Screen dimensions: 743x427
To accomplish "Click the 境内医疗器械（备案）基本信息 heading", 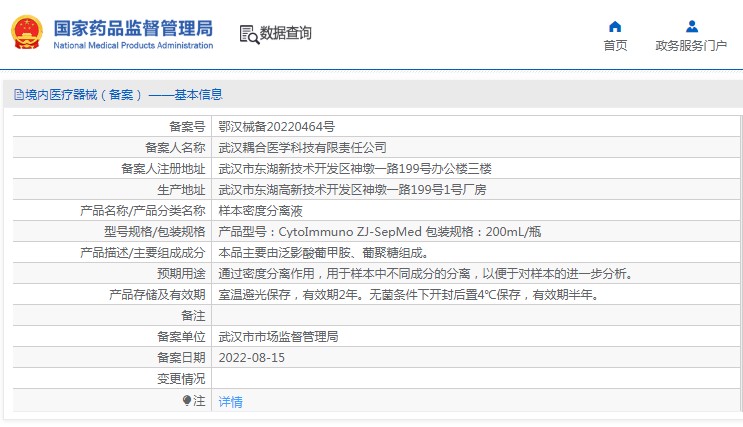I will [x=123, y=95].
